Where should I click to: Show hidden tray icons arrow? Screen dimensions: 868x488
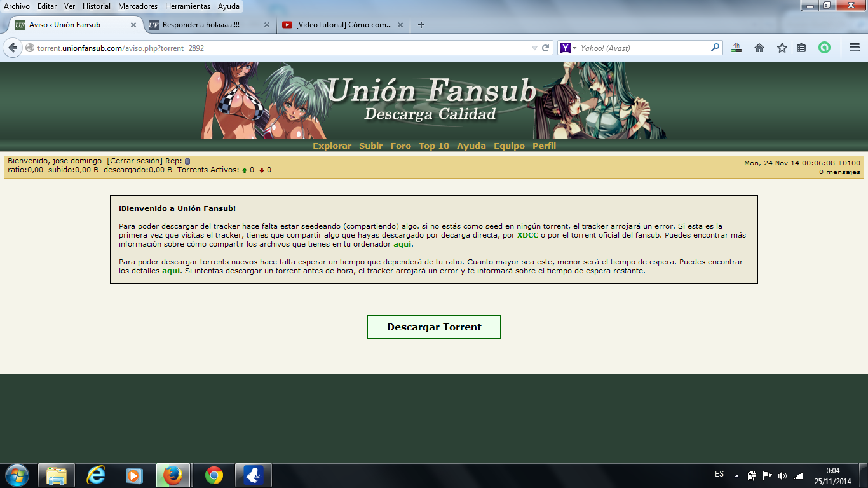(736, 475)
